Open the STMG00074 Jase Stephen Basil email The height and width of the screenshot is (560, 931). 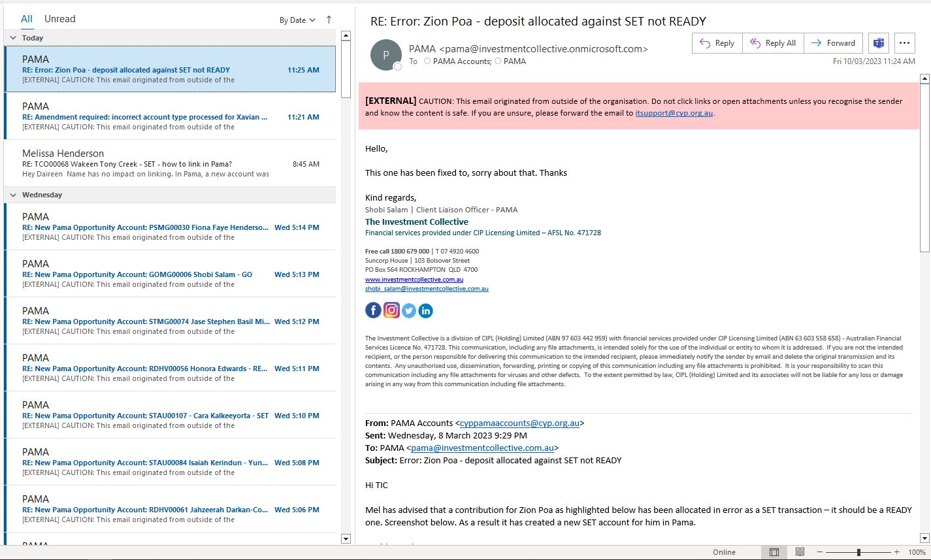click(x=170, y=321)
